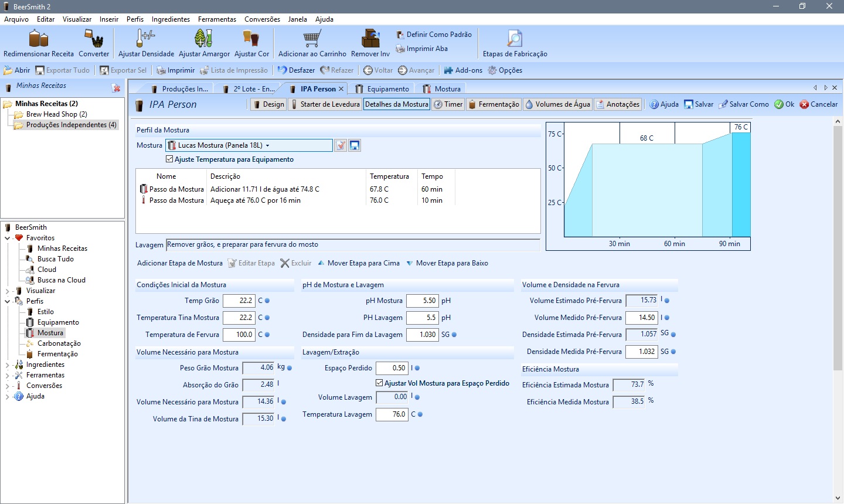Click the save mash profile disk icon
This screenshot has width=844, height=504.
(355, 145)
